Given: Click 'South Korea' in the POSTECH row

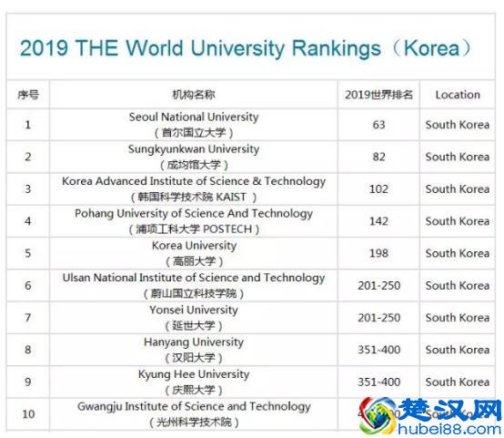Looking at the screenshot, I should (x=458, y=221).
